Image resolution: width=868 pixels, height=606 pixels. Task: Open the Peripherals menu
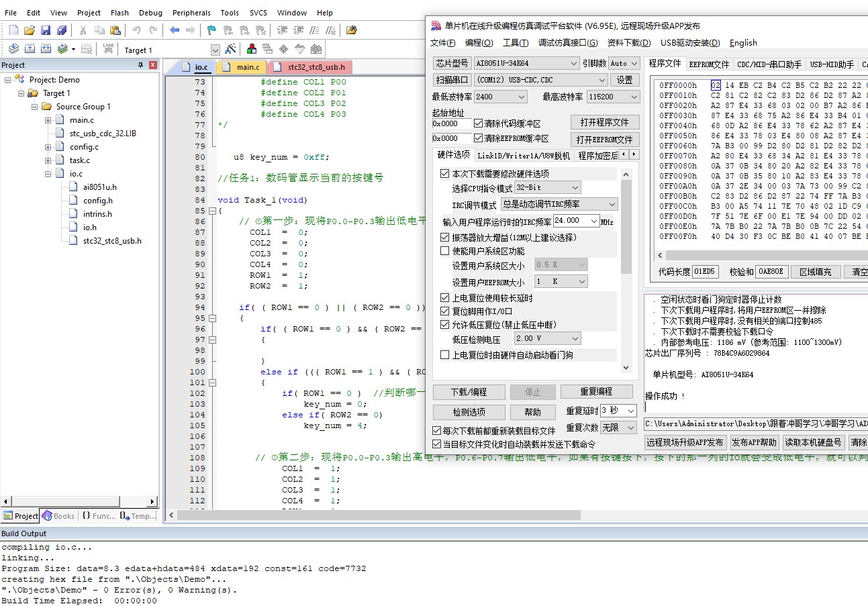pyautogui.click(x=191, y=13)
